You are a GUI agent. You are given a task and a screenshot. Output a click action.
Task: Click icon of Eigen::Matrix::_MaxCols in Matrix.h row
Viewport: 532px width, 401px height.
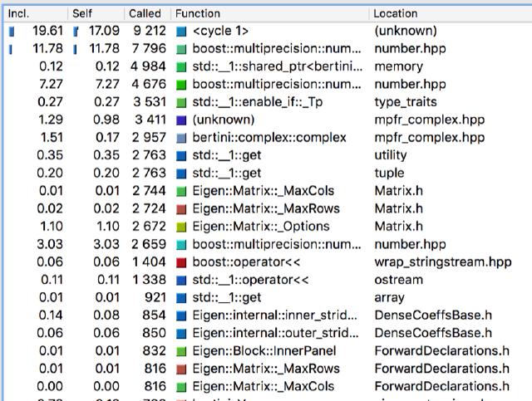tap(181, 192)
